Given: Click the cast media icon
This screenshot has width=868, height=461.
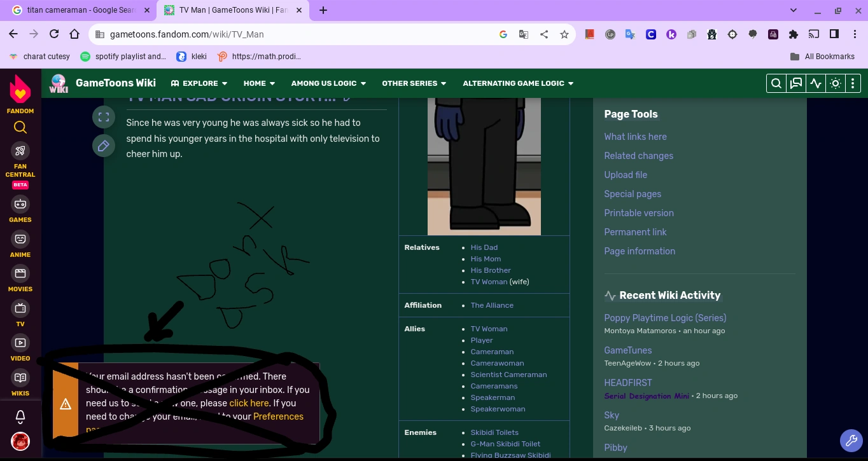Looking at the screenshot, I should click(x=813, y=34).
